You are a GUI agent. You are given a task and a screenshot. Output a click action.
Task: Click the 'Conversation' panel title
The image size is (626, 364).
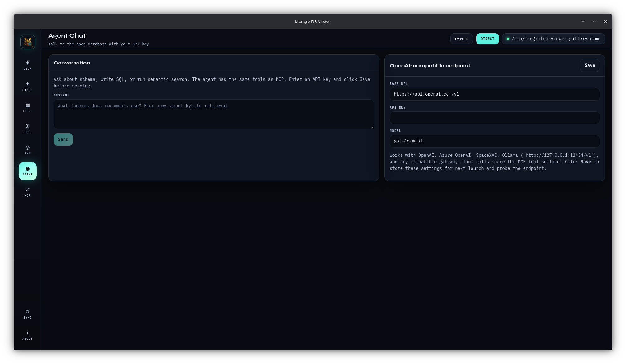[72, 63]
